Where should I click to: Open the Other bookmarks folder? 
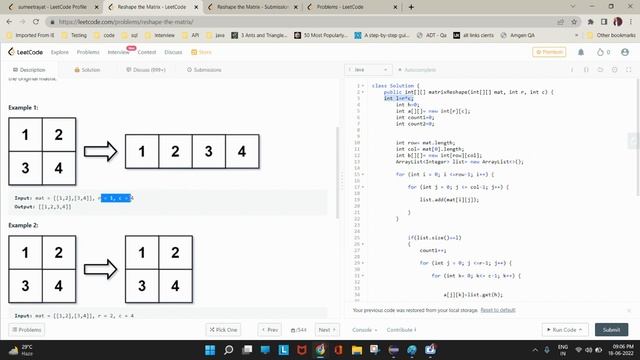(x=611, y=36)
